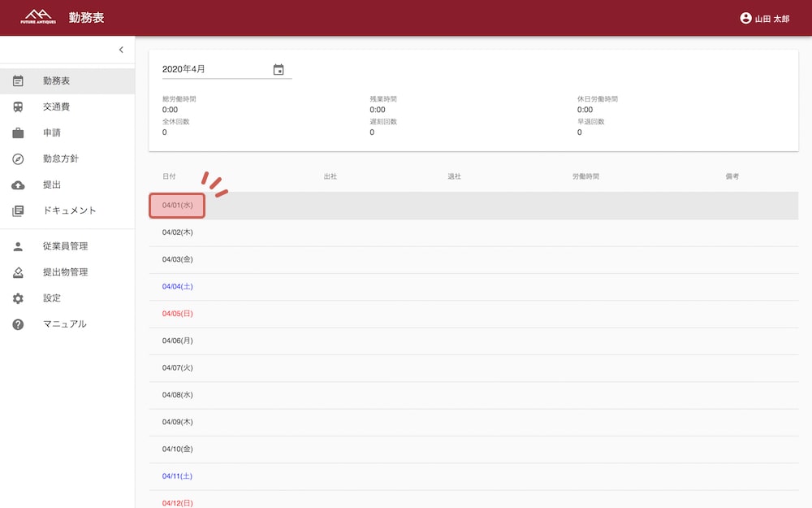Click the calendar date picker icon

(x=279, y=70)
